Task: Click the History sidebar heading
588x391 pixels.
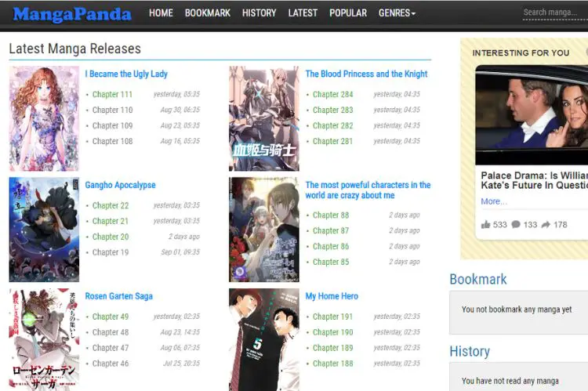Action: (470, 352)
